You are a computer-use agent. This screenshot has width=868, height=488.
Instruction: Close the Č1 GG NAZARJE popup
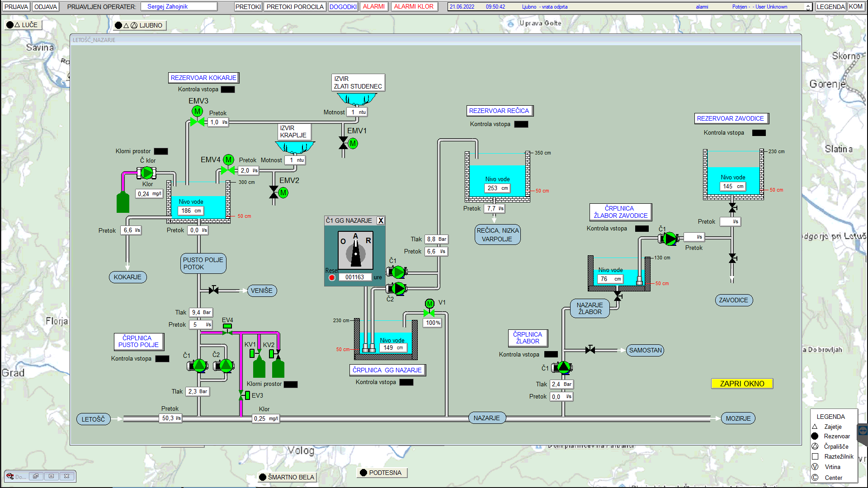[x=381, y=221]
